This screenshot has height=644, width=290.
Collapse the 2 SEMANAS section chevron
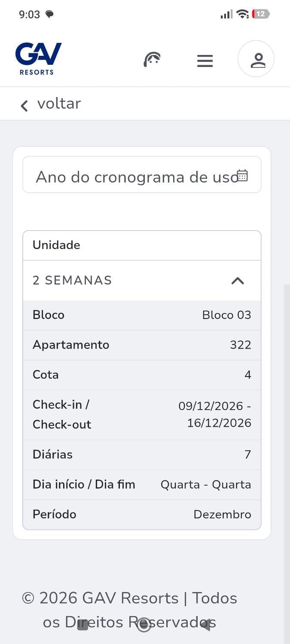238,281
